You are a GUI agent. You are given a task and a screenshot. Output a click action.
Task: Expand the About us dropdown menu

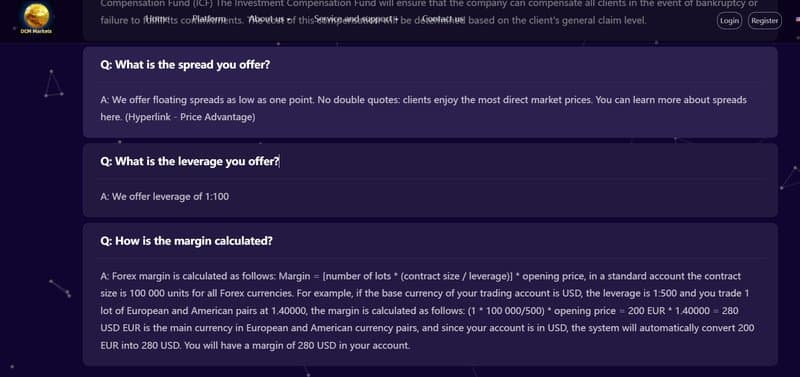click(x=269, y=19)
